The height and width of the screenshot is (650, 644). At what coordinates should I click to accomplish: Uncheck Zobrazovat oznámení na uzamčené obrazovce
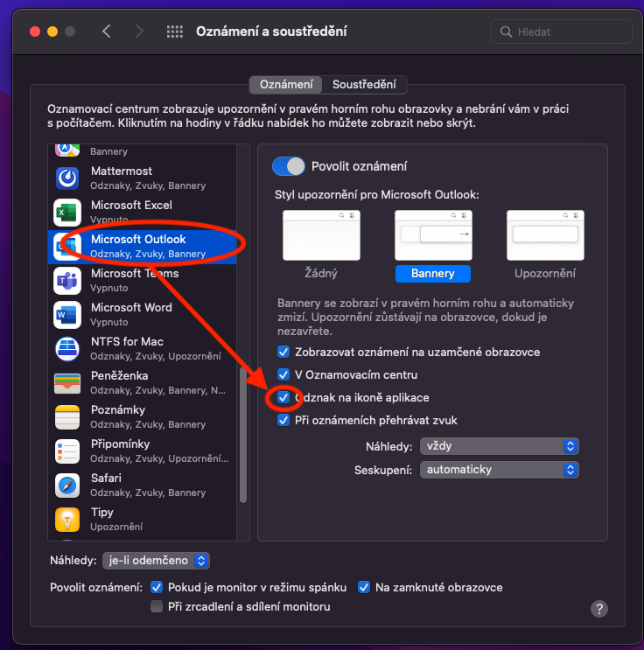[x=283, y=352]
